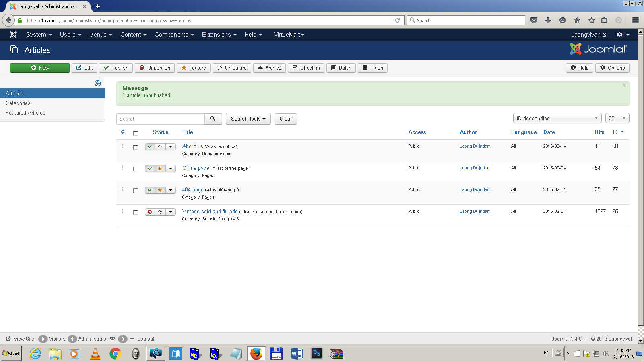Click the Pocket icon in the Firefox toolbar

tap(534, 20)
